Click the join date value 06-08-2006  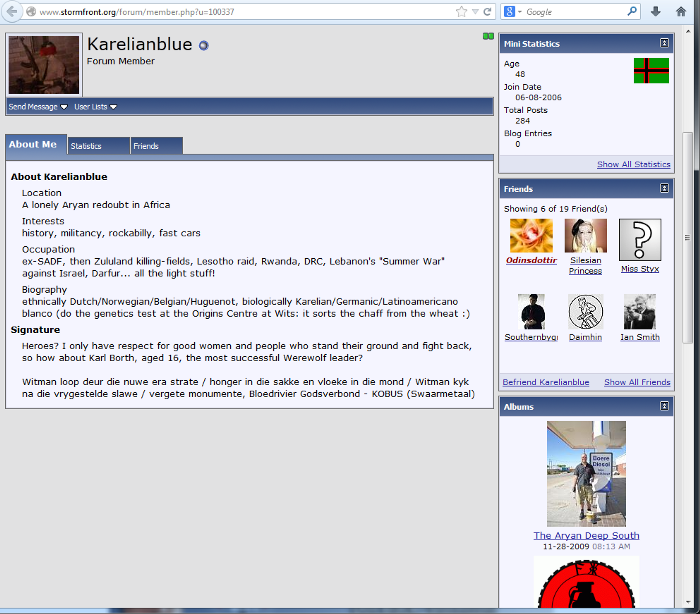tap(538, 97)
